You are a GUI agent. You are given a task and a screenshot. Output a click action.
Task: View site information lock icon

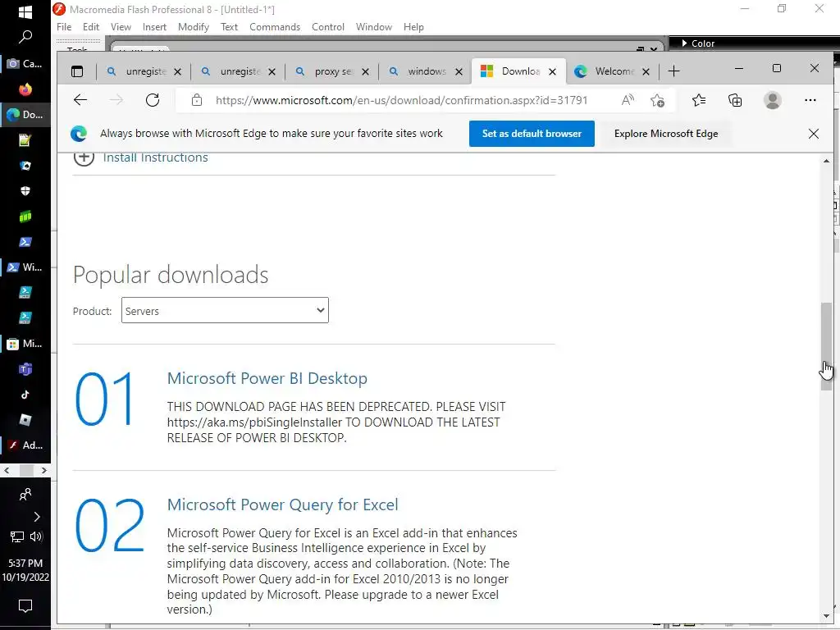point(197,100)
